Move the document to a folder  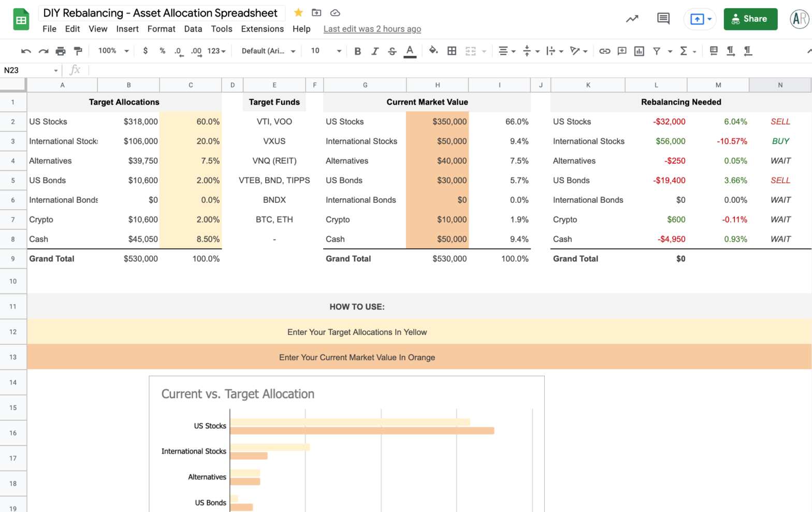[316, 12]
